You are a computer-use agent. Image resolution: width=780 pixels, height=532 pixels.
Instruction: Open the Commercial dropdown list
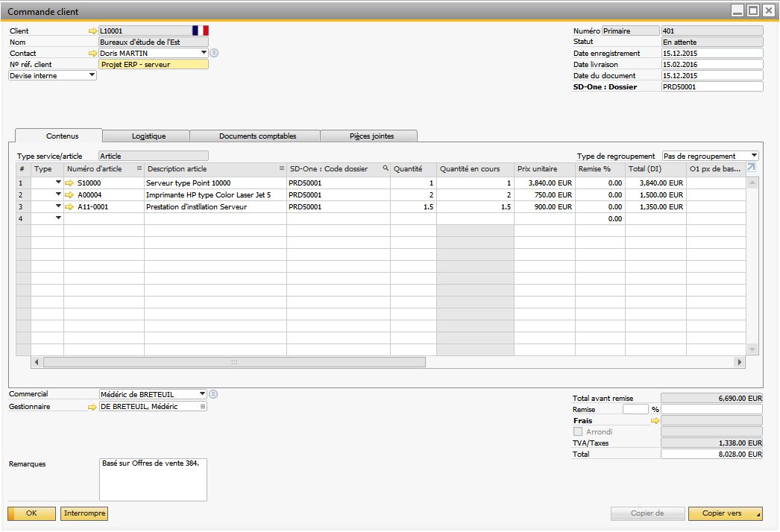pos(203,394)
